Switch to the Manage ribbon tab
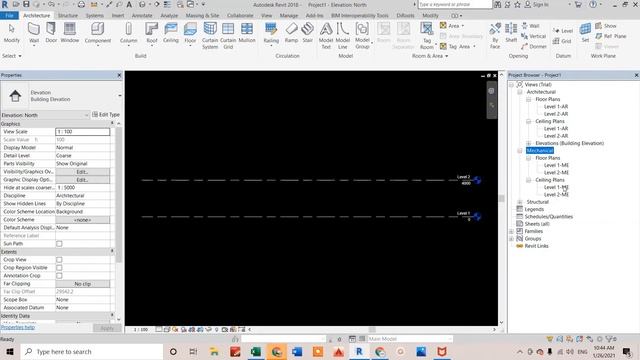The image size is (640, 360). pos(289,16)
